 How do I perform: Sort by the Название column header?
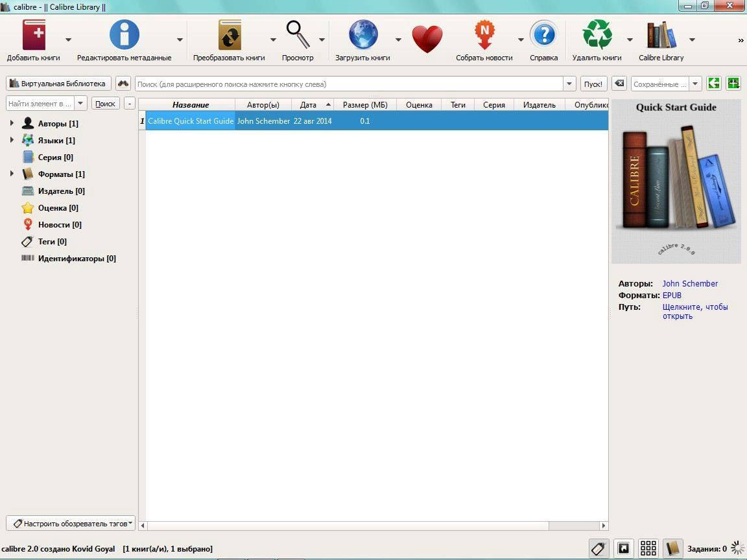[x=191, y=105]
